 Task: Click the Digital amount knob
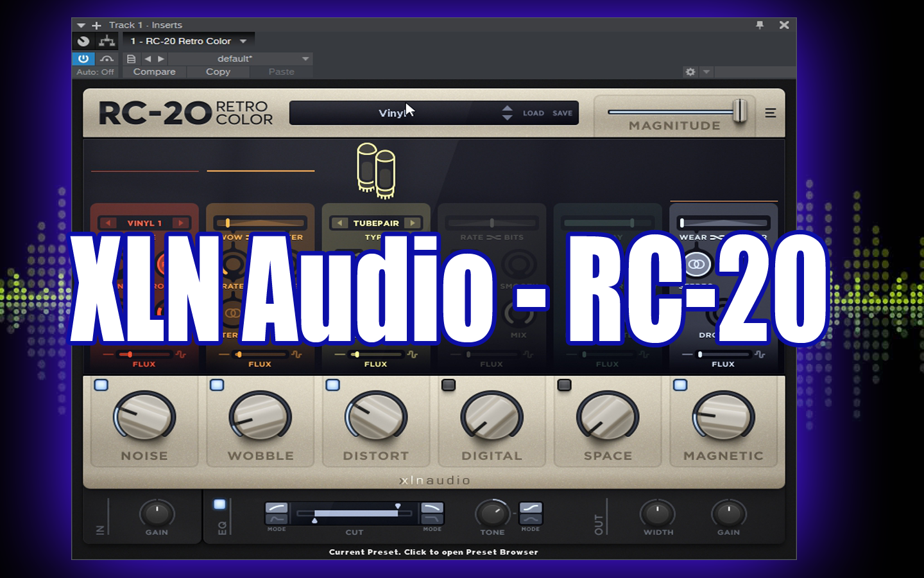[x=492, y=417]
